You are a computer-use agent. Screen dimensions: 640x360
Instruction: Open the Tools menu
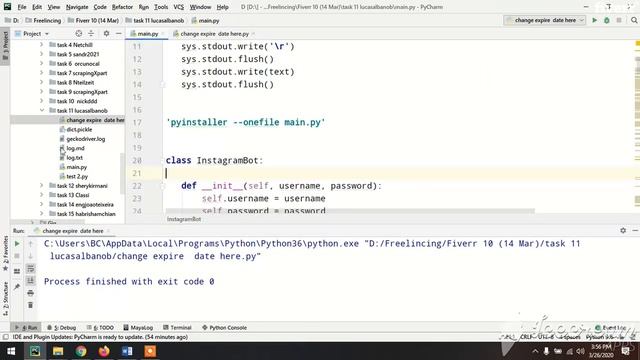click(x=161, y=7)
